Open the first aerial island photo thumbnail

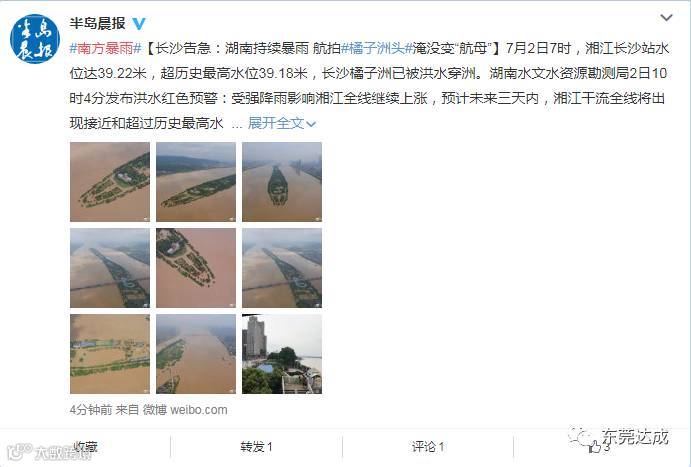pyautogui.click(x=110, y=182)
